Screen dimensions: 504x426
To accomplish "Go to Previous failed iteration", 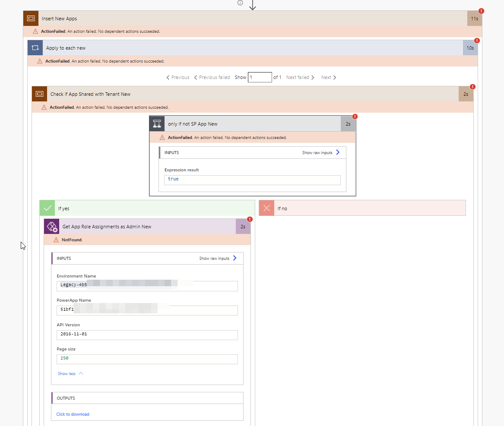I will [x=212, y=77].
